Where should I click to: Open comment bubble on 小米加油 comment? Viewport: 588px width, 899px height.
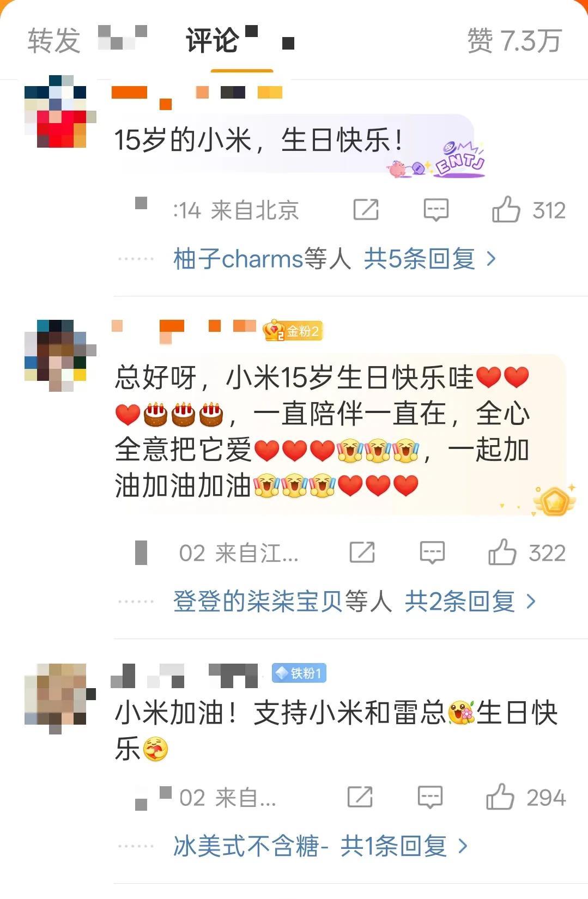(430, 797)
